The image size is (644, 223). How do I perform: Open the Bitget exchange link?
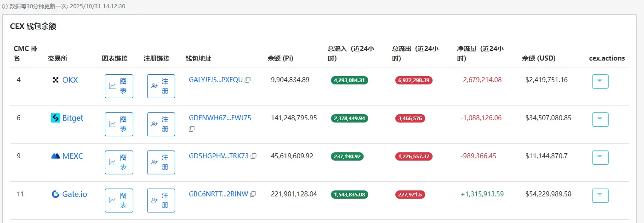pos(73,118)
